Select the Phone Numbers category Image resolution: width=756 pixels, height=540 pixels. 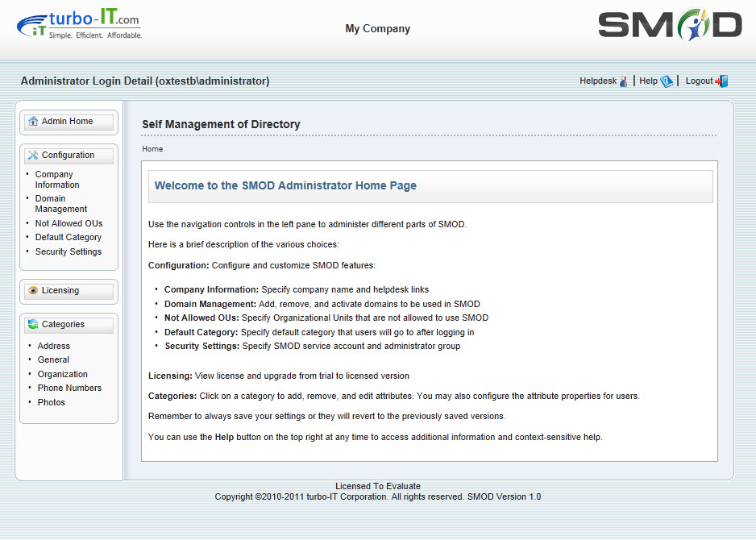(x=69, y=388)
